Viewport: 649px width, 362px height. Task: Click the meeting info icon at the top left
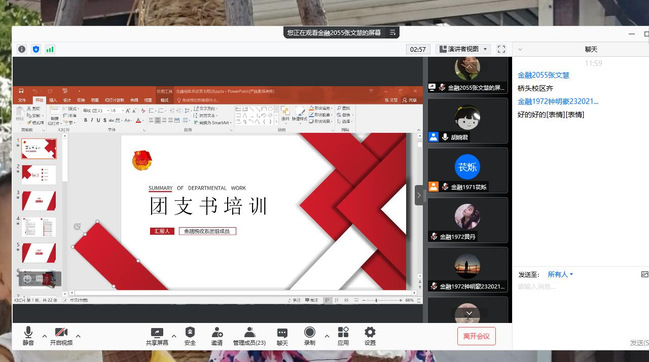pyautogui.click(x=22, y=49)
